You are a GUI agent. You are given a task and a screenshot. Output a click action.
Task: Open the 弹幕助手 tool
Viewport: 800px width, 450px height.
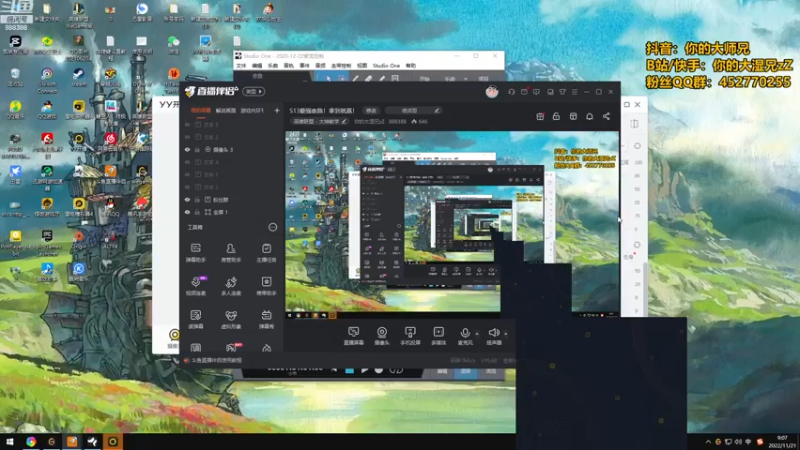[196, 253]
